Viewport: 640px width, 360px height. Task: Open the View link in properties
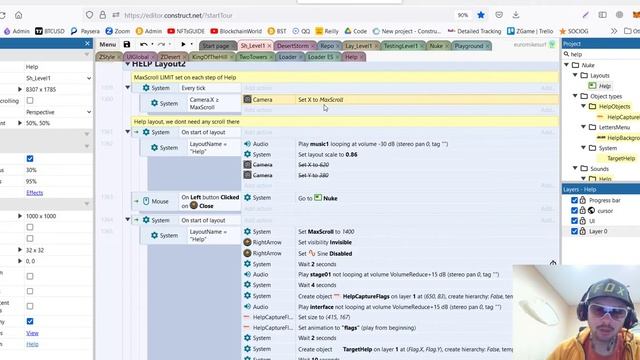click(32, 333)
